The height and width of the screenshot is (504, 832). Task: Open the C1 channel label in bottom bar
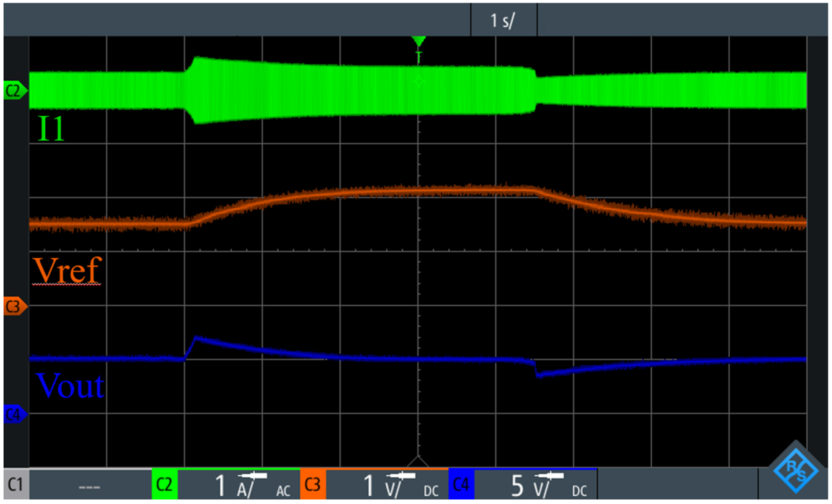tap(16, 484)
